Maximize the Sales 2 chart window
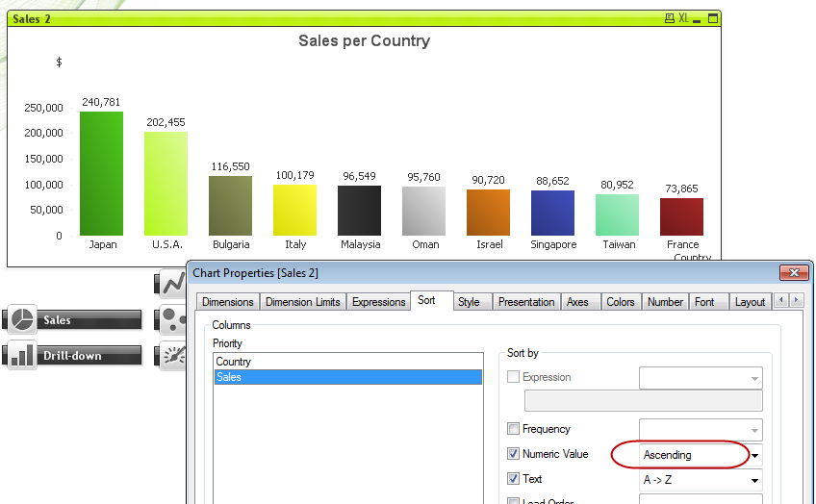The width and height of the screenshot is (816, 504). point(713,18)
